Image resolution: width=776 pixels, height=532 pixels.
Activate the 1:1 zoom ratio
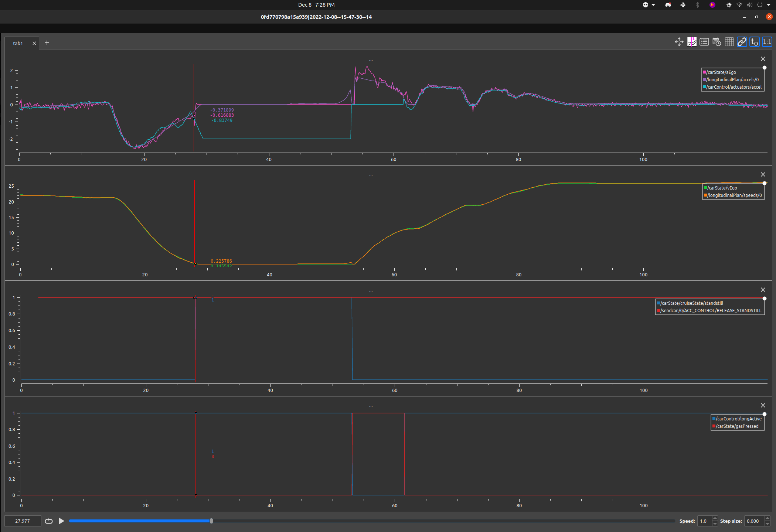point(767,42)
